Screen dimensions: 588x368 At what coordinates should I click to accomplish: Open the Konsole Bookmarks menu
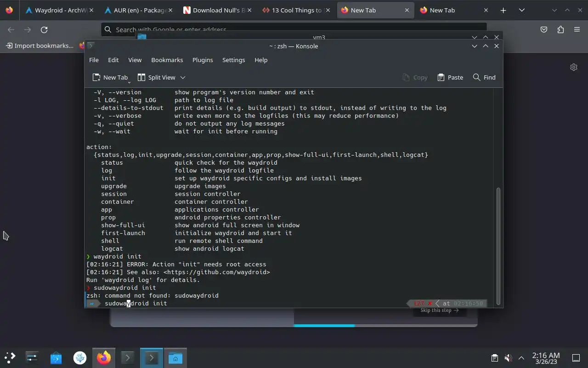(167, 60)
